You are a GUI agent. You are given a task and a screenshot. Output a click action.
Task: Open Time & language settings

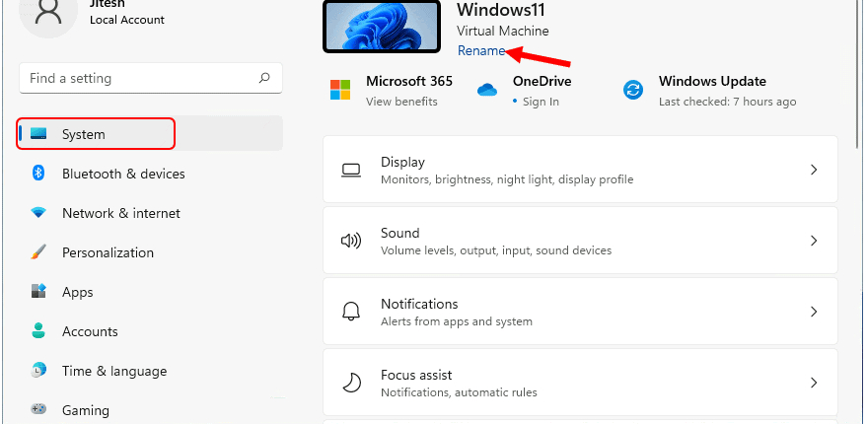point(150,371)
